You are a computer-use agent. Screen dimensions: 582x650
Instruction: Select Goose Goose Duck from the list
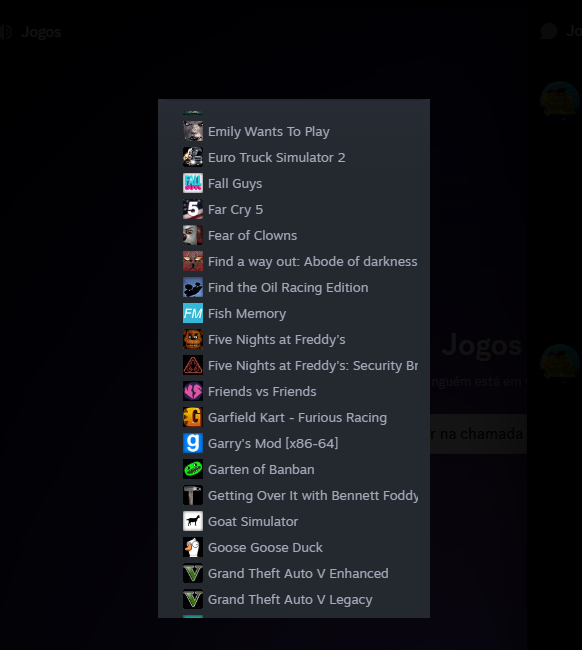pos(294,547)
